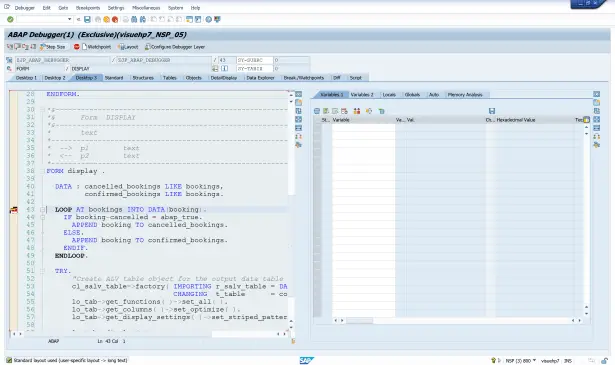Click the Layout button
615x365 pixels.
tap(128, 47)
